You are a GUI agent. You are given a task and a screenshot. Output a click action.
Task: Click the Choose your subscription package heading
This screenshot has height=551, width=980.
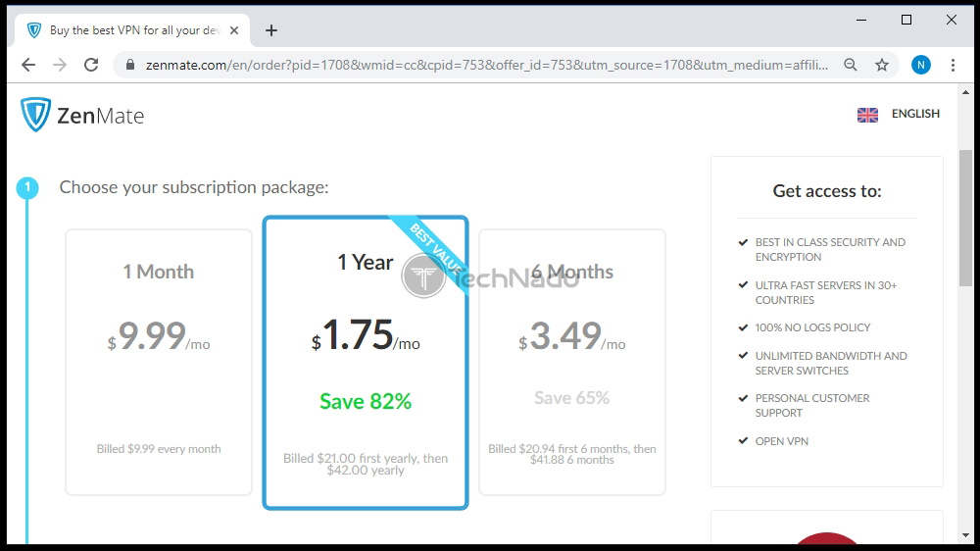pos(194,187)
